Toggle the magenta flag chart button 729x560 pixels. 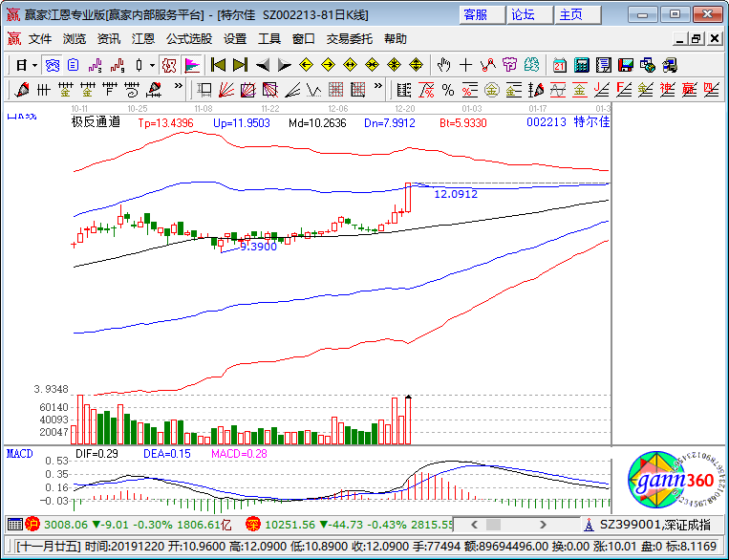coord(191,66)
